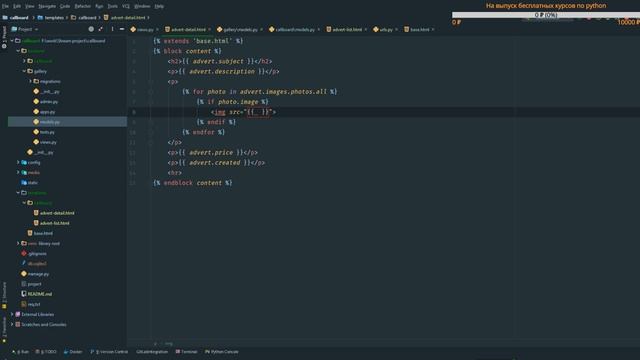
Task: Open the Refactor menu
Action: (82, 6)
